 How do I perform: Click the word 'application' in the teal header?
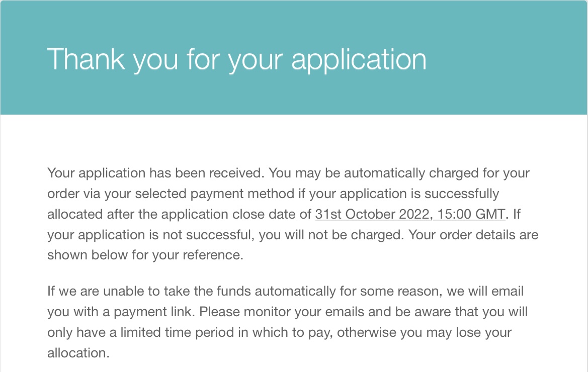[359, 59]
